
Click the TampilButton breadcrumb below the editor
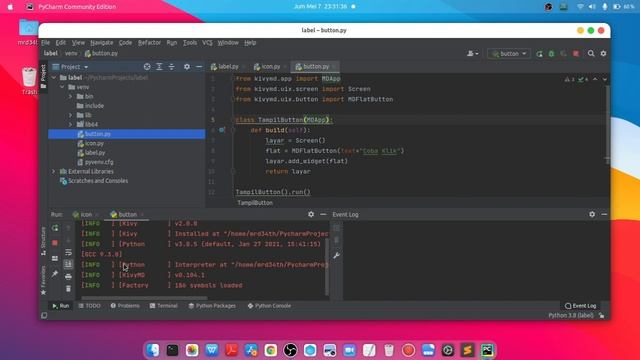point(255,203)
